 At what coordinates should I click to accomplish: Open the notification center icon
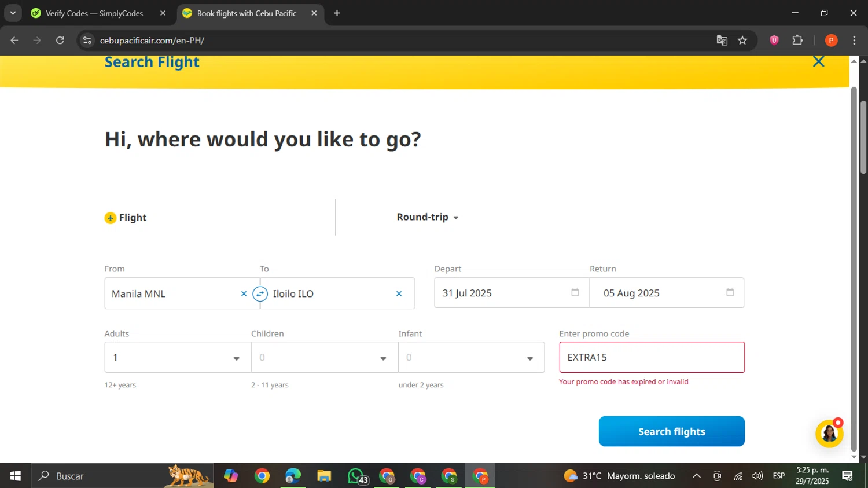coord(848,476)
